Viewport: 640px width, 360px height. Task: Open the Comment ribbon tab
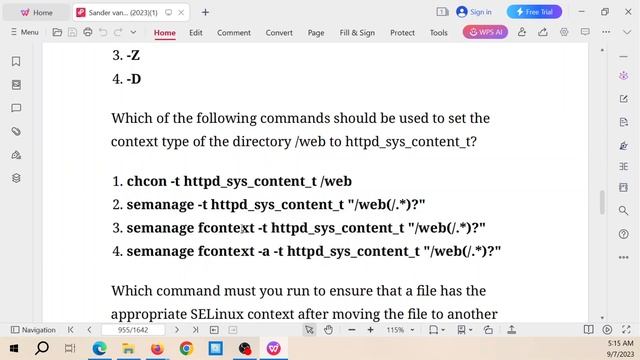(x=234, y=33)
